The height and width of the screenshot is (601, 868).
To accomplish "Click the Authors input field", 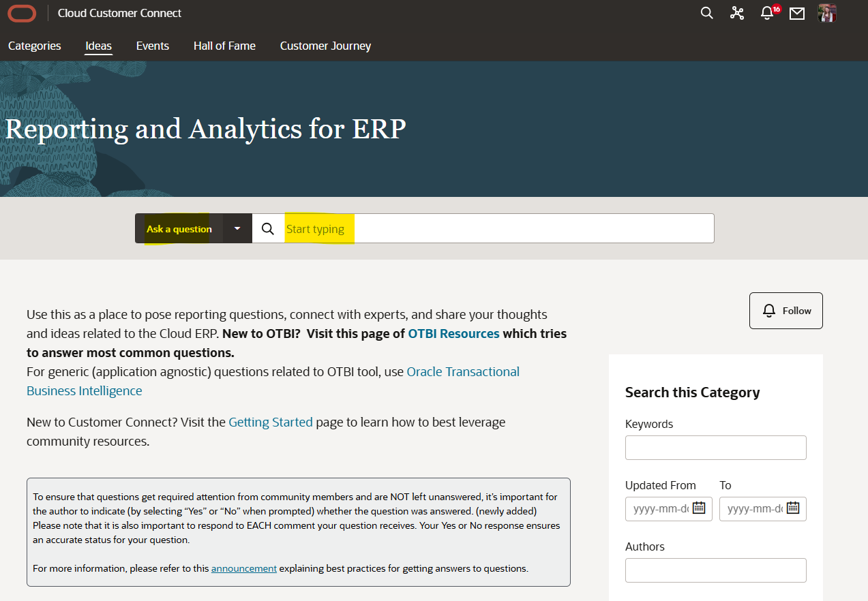I will (x=716, y=570).
